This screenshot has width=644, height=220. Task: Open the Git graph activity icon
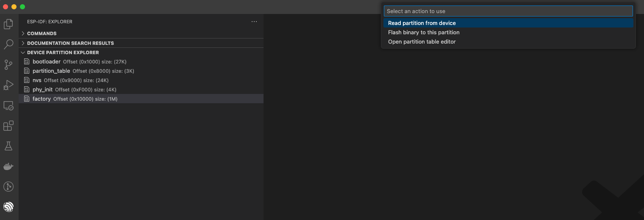8,187
